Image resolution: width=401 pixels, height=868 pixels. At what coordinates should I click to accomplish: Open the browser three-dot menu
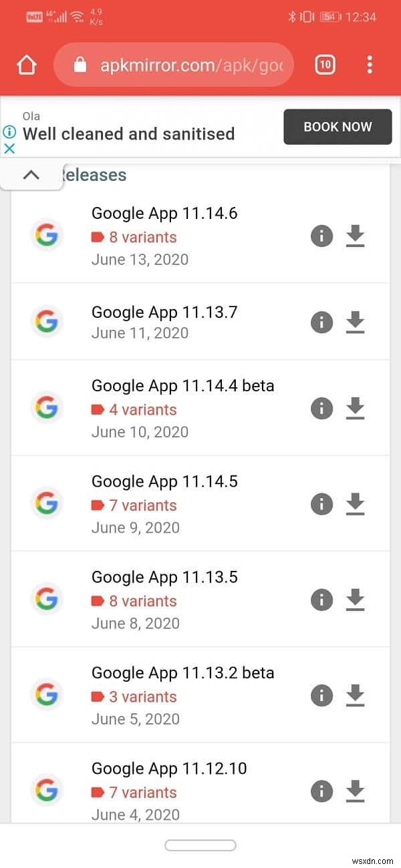click(370, 64)
